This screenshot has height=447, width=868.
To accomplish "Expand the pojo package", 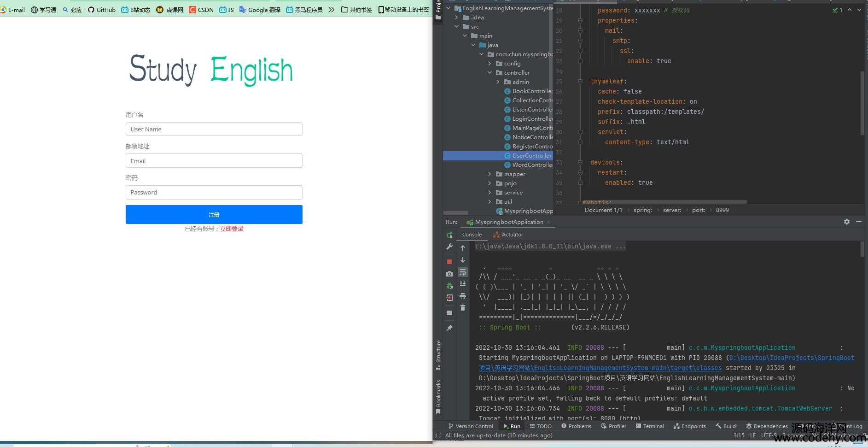I will [489, 183].
